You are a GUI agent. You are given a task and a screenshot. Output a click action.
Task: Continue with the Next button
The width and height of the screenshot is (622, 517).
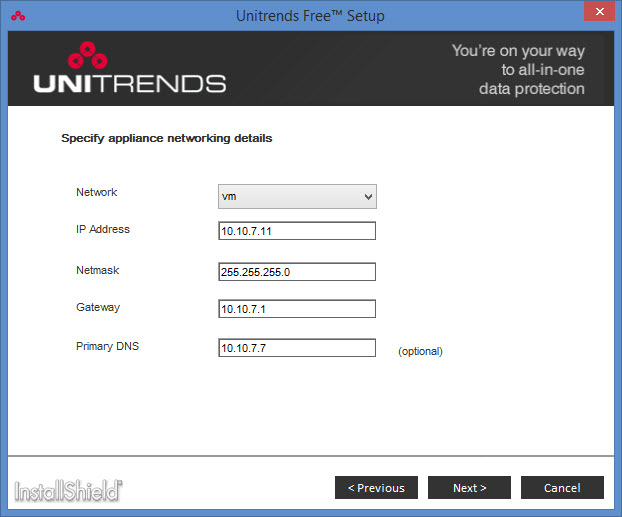pos(469,488)
